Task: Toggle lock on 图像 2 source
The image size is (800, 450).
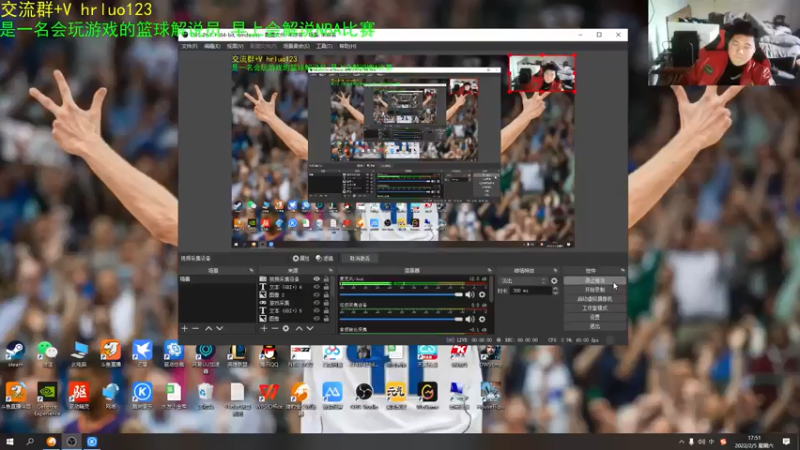Action: point(326,295)
